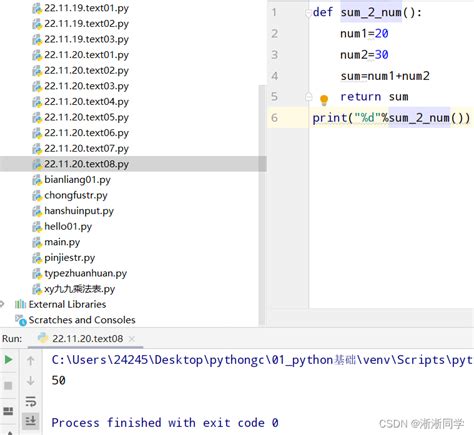
Task: Place cursor on sum=num1+num2 line
Action: 385,76
